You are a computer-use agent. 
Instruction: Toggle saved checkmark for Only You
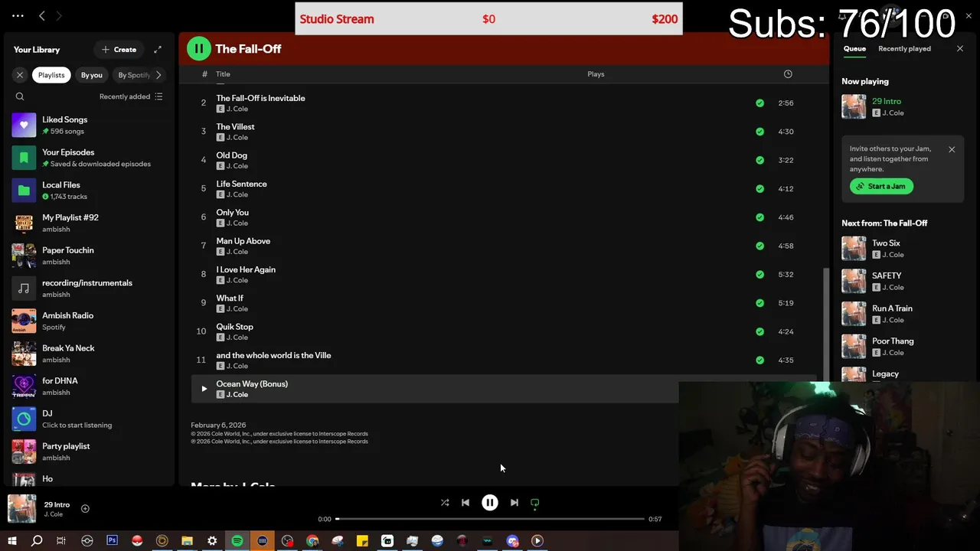pos(759,217)
